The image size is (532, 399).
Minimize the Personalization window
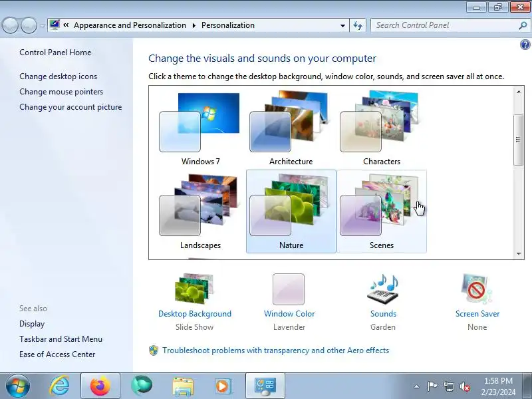[476, 7]
